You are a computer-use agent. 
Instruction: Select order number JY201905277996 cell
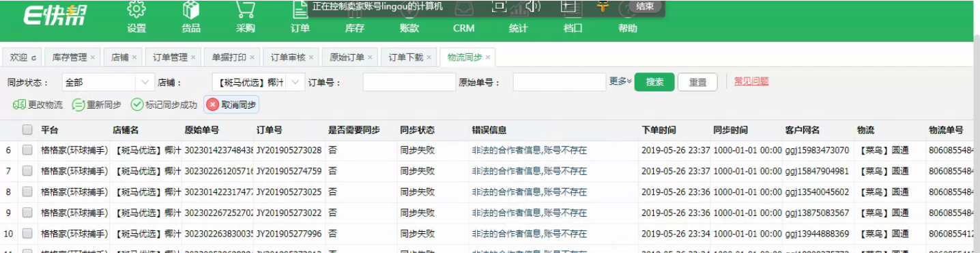(289, 233)
